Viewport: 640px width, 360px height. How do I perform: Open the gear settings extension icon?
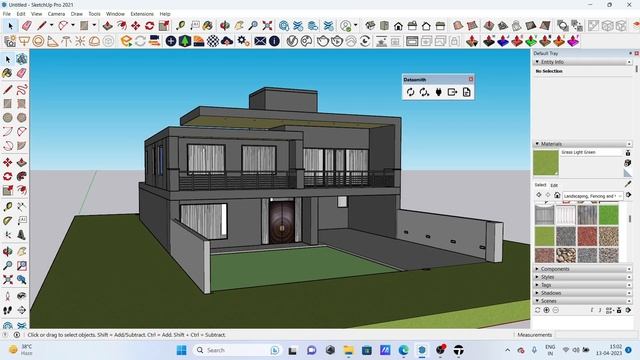243,41
